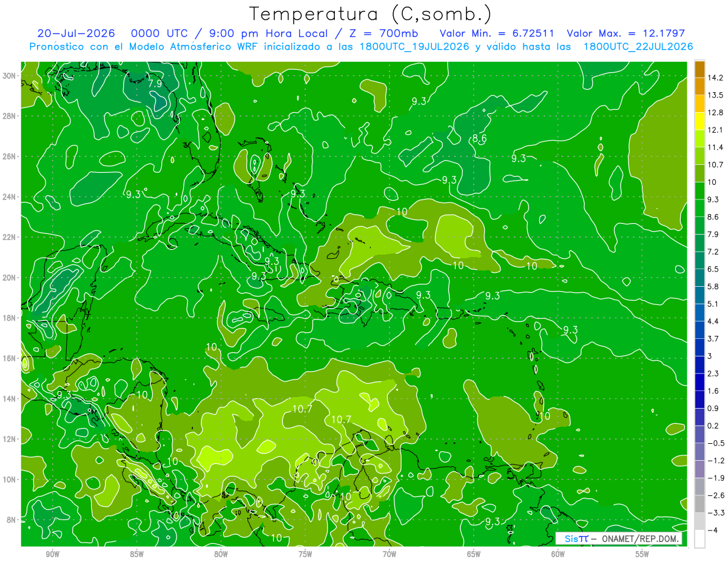Click the 13.5 colorbar tick label

715,95
